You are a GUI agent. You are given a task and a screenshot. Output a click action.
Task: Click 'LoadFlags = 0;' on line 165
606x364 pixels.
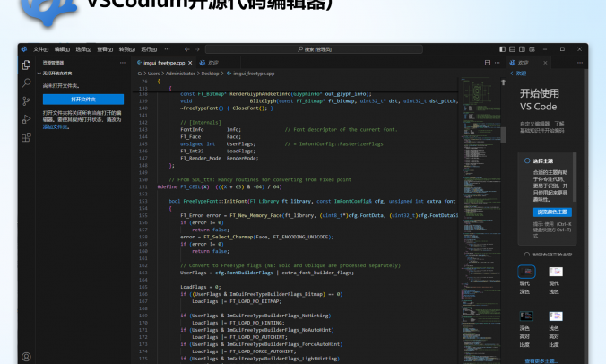[x=201, y=287]
